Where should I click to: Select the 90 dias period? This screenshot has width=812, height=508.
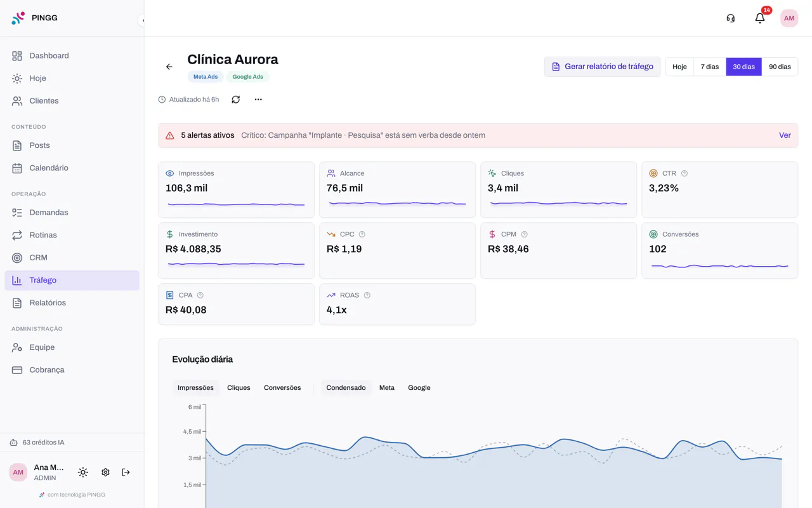click(780, 67)
